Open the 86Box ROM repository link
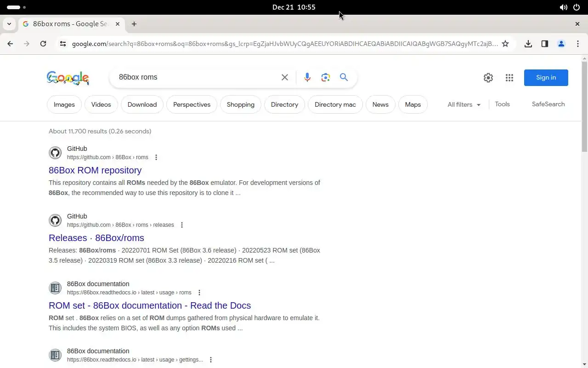Image resolution: width=588 pixels, height=368 pixels. 95,170
